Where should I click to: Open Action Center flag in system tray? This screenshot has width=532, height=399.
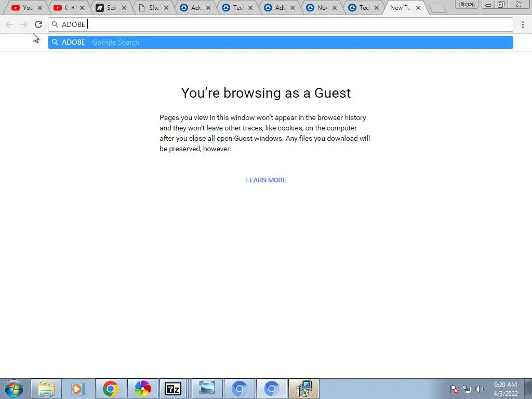tap(455, 389)
